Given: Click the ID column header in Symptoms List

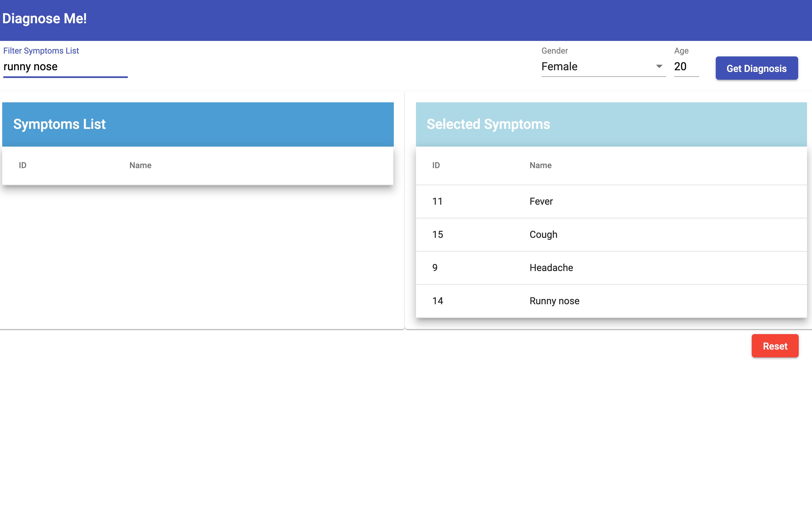Looking at the screenshot, I should point(22,165).
